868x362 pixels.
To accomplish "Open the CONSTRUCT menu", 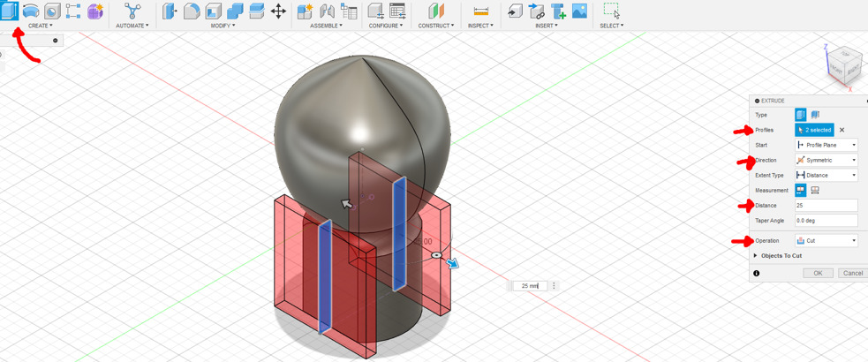I will point(436,26).
